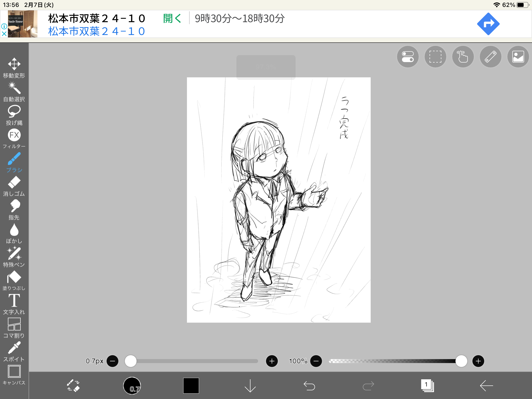The height and width of the screenshot is (399, 532).
Task: Toggle the brush/eraser switch button
Action: click(x=73, y=385)
